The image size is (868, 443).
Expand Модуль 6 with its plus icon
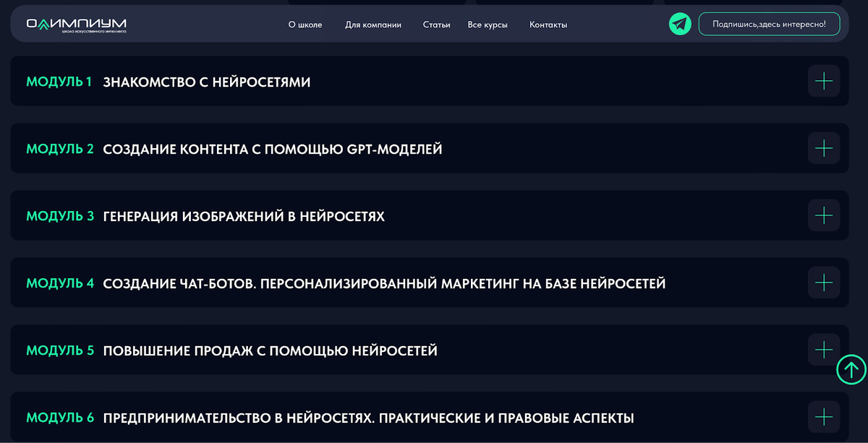click(x=823, y=417)
